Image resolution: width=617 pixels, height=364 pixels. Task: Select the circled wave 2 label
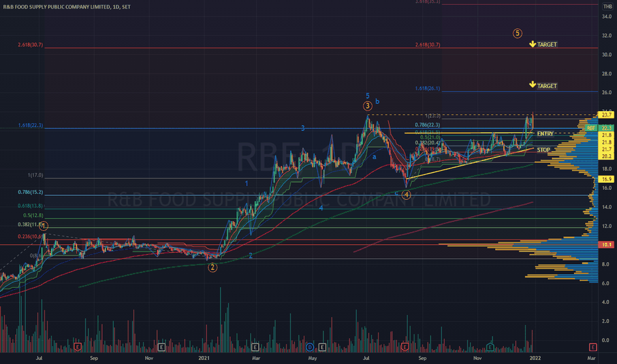tap(213, 267)
